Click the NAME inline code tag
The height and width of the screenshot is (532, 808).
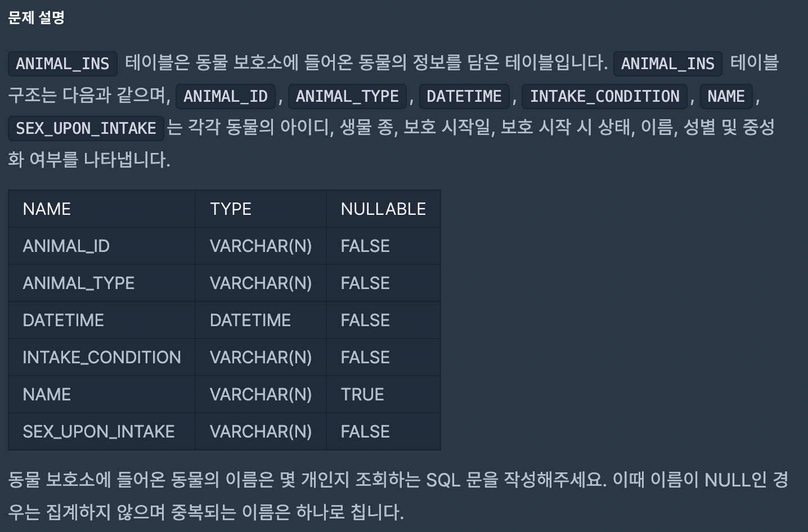[726, 96]
